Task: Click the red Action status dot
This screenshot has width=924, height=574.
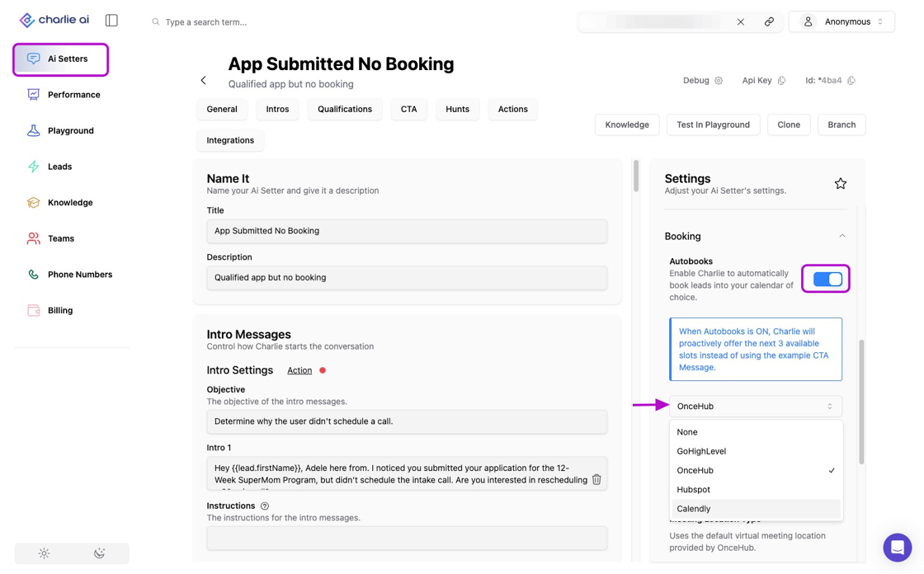Action: 323,370
